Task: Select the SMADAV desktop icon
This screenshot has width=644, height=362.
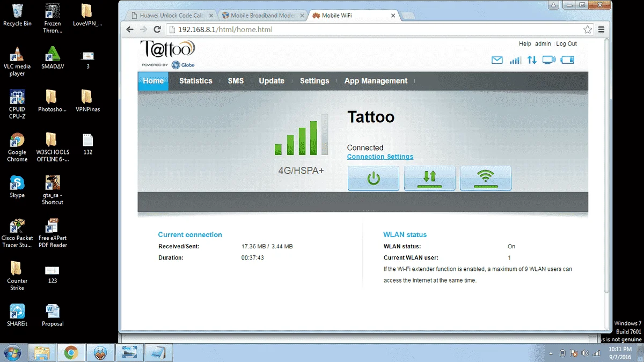Action: [53, 57]
